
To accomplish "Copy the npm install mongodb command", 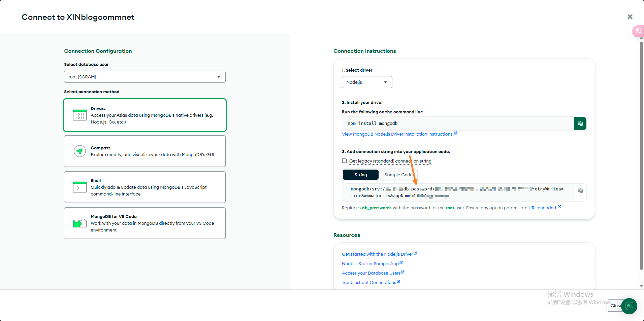I will tap(580, 123).
